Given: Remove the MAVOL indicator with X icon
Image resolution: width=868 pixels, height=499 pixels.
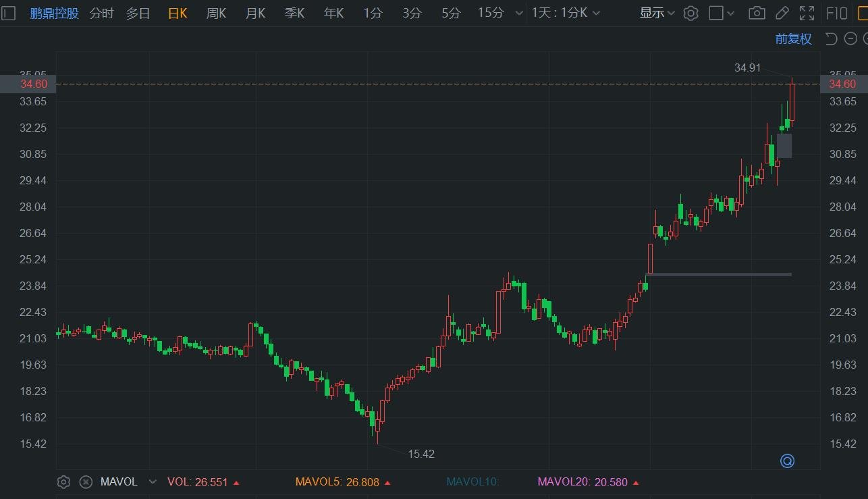Looking at the screenshot, I should pos(86,482).
